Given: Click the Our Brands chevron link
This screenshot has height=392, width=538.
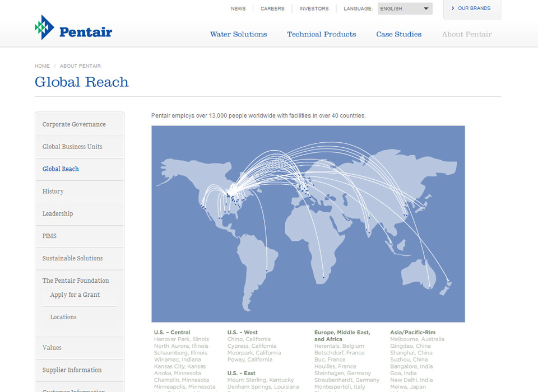Looking at the screenshot, I should tap(471, 8).
